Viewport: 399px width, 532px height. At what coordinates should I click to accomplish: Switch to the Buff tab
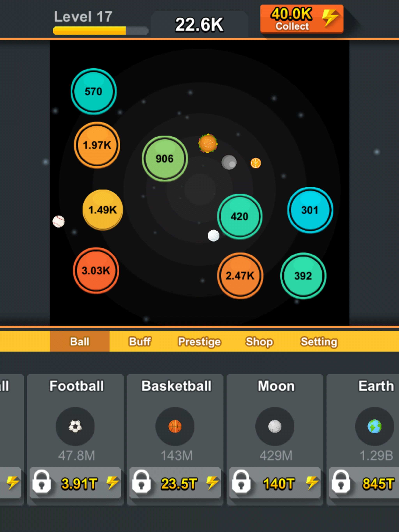tap(140, 342)
